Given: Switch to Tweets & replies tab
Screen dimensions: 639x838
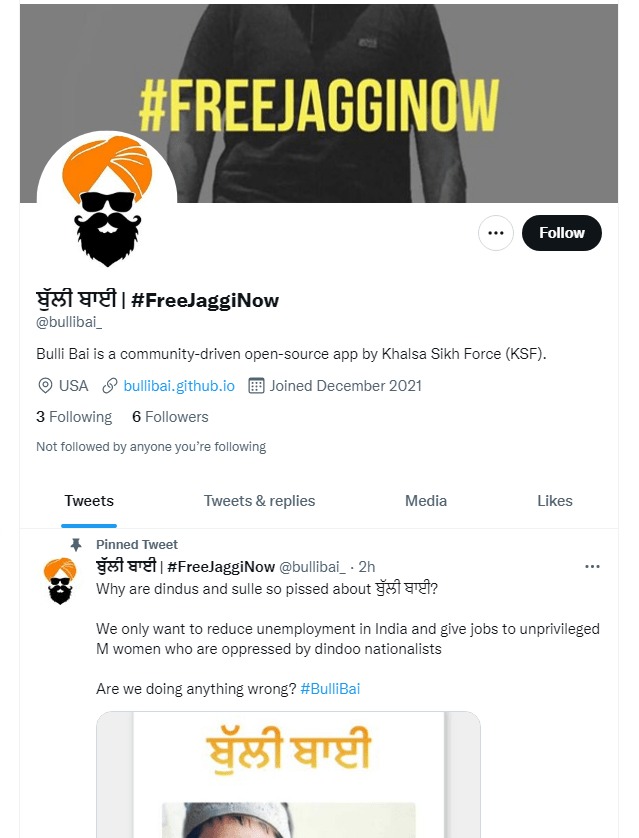Looking at the screenshot, I should click(x=260, y=501).
